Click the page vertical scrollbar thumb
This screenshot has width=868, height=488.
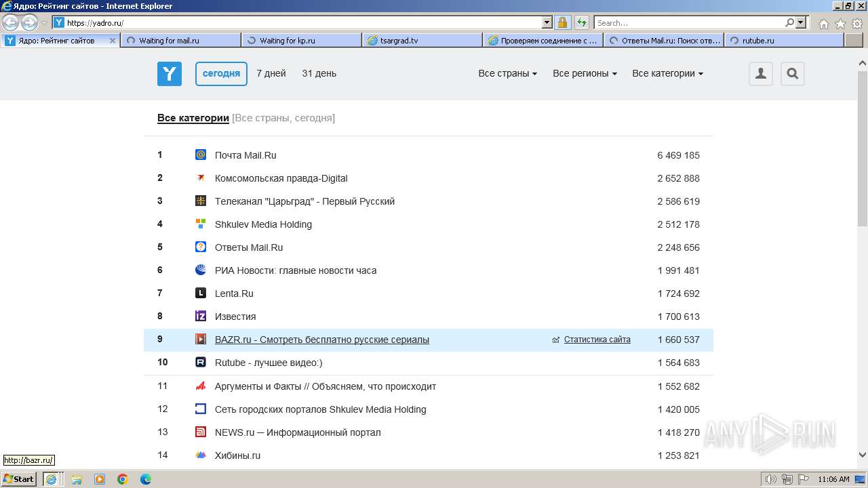863,149
